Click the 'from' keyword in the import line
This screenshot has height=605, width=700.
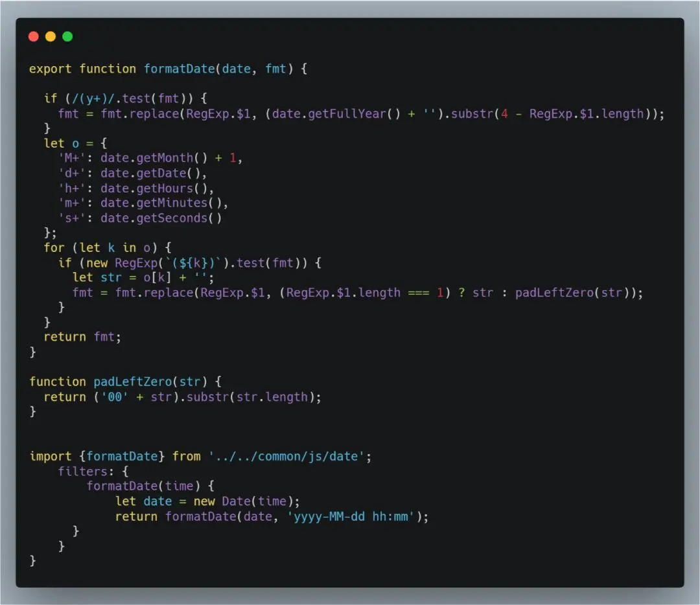[x=186, y=457]
